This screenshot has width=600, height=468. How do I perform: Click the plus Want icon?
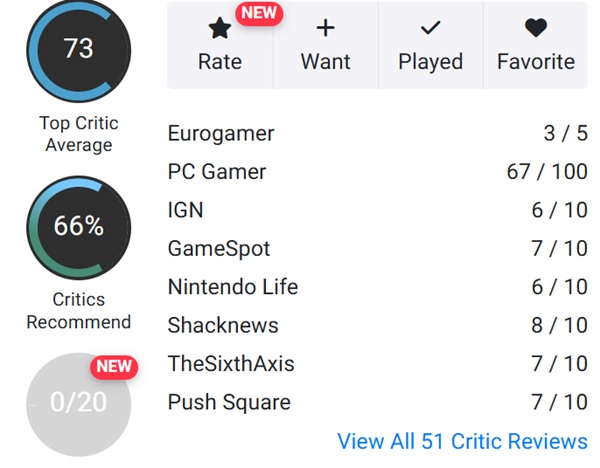point(325,29)
